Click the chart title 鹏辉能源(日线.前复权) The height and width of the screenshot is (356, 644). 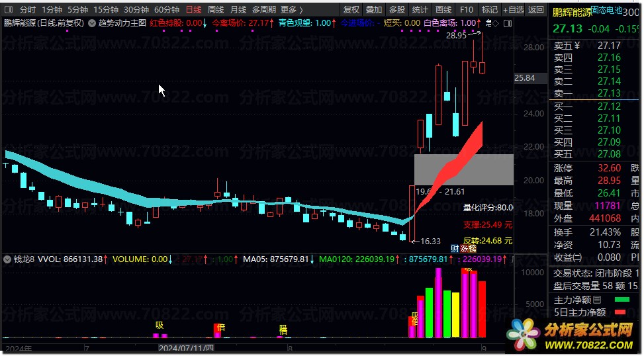tap(44, 23)
